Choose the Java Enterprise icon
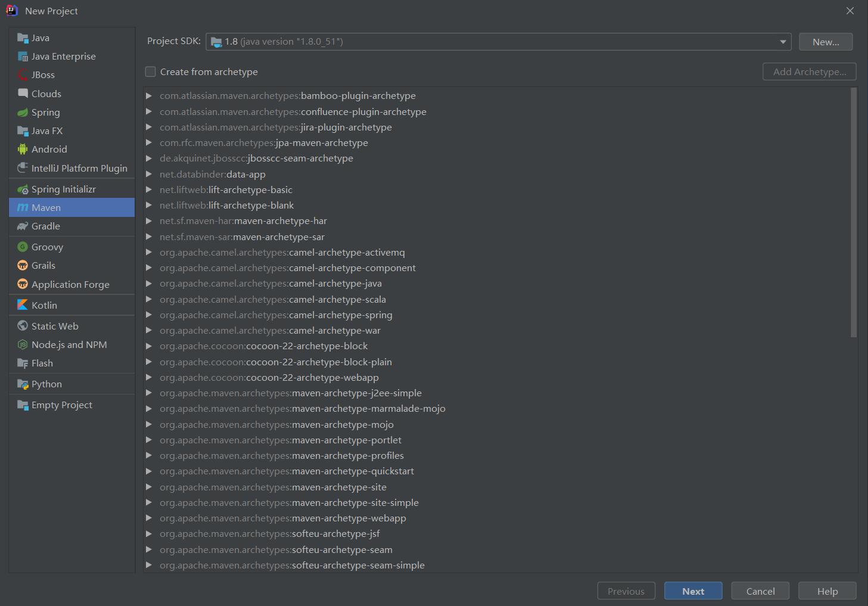 [23, 57]
